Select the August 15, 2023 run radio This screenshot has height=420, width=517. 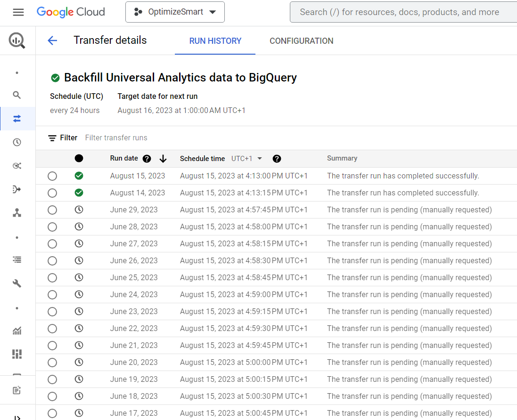pyautogui.click(x=52, y=176)
